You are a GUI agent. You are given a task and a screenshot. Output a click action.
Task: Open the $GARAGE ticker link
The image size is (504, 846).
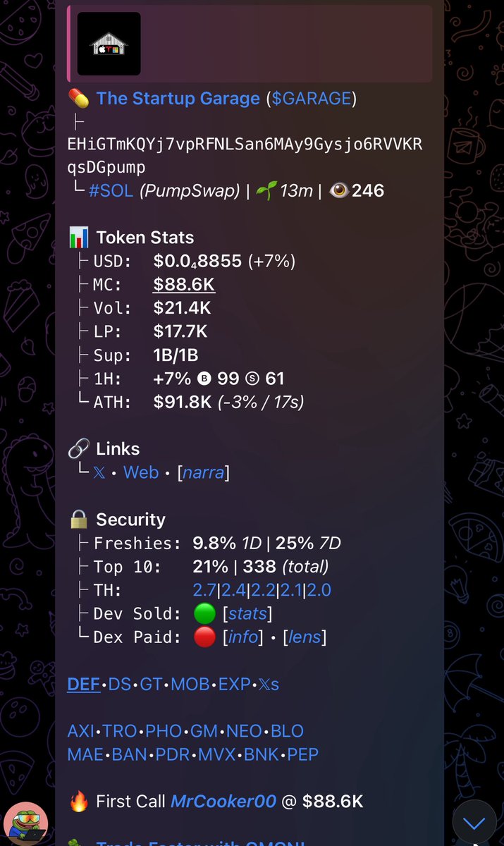312,98
